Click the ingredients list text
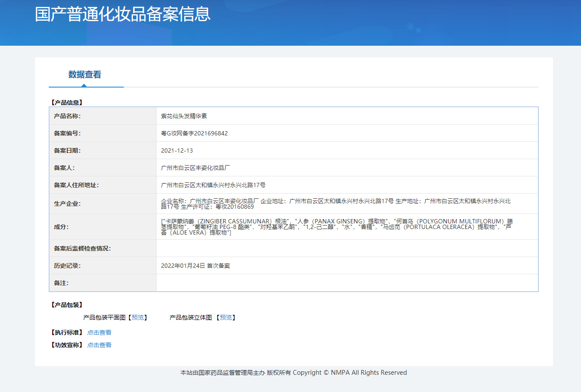 337,227
